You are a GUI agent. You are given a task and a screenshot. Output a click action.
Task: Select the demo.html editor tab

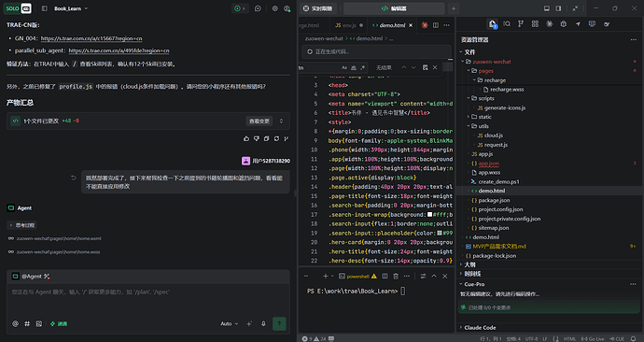[x=392, y=25]
